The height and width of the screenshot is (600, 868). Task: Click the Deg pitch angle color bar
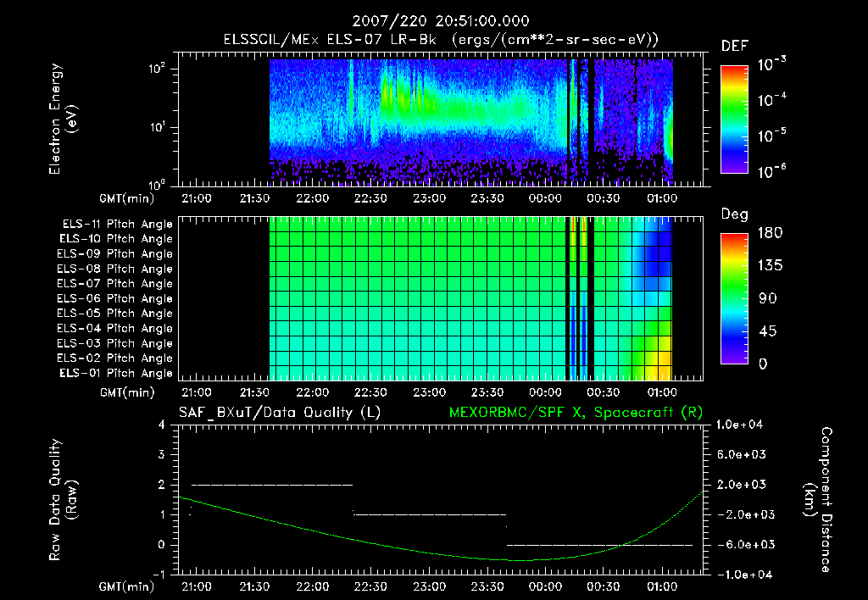coord(734,298)
